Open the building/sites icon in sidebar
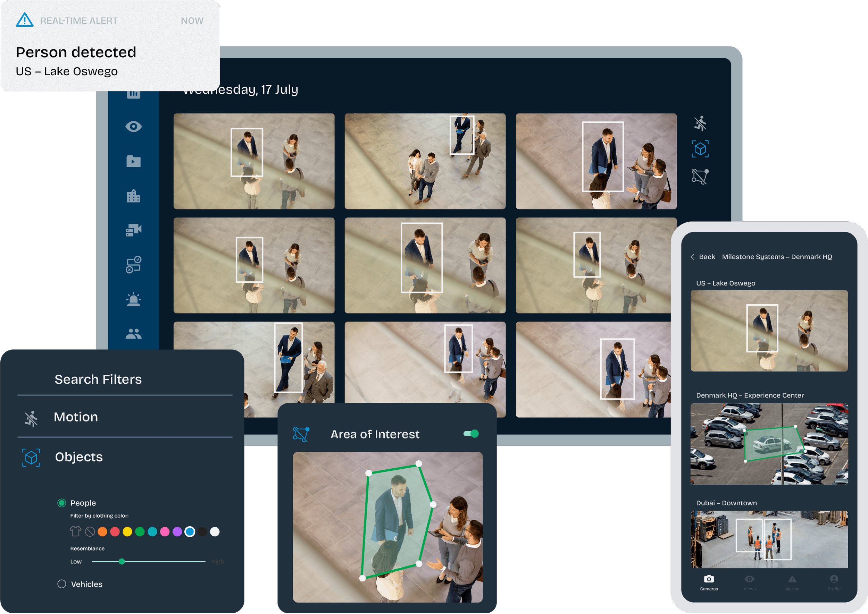Viewport: 868px width, 614px height. coord(134,196)
